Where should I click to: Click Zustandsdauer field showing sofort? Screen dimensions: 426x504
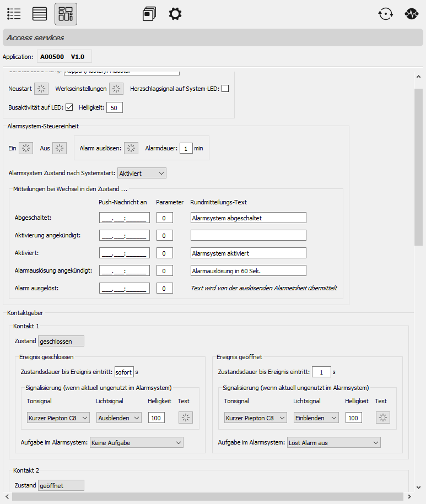(124, 372)
